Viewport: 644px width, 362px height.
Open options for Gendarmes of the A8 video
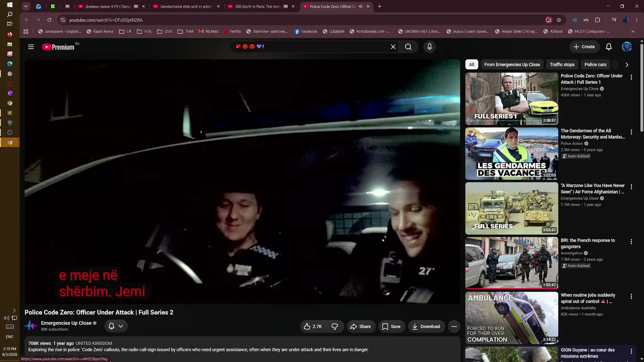coord(631,132)
